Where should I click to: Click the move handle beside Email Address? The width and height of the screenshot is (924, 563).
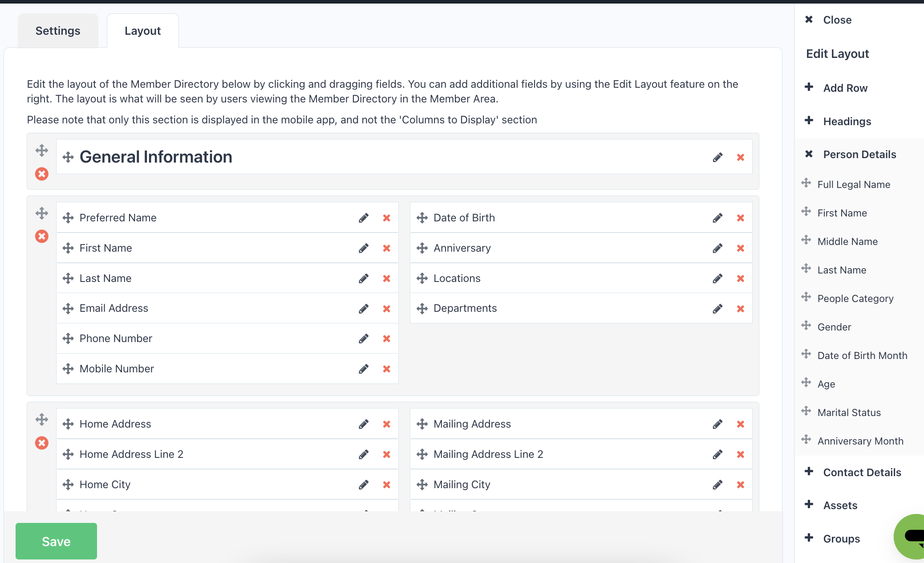[x=68, y=308]
